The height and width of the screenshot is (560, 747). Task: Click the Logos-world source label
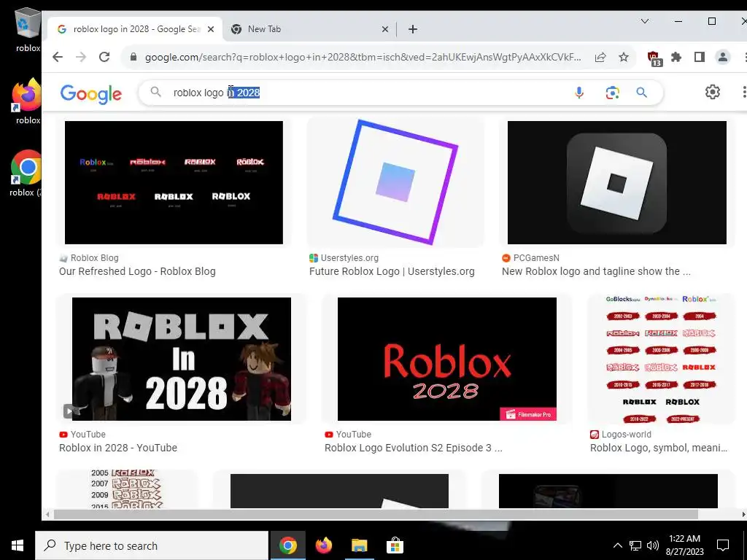pyautogui.click(x=626, y=435)
